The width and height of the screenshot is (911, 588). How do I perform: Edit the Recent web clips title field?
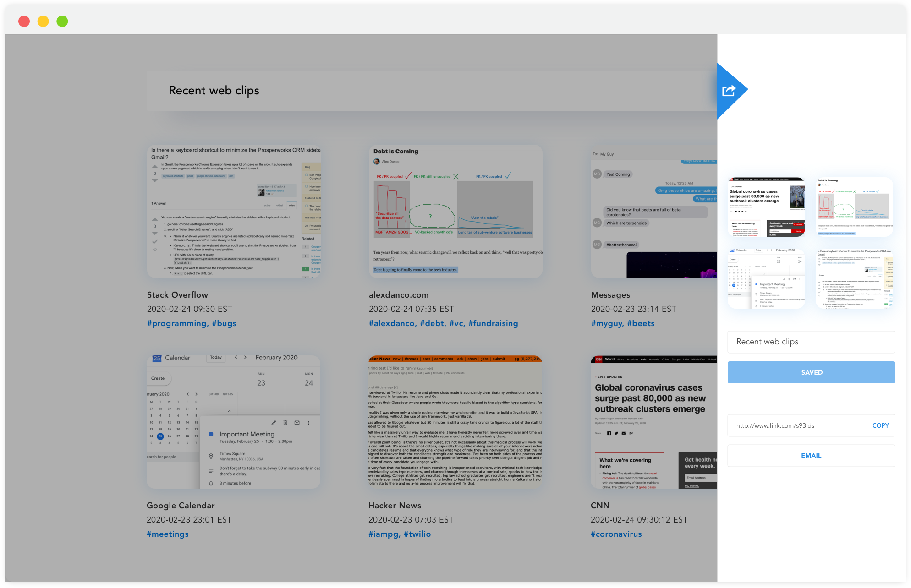pos(811,342)
